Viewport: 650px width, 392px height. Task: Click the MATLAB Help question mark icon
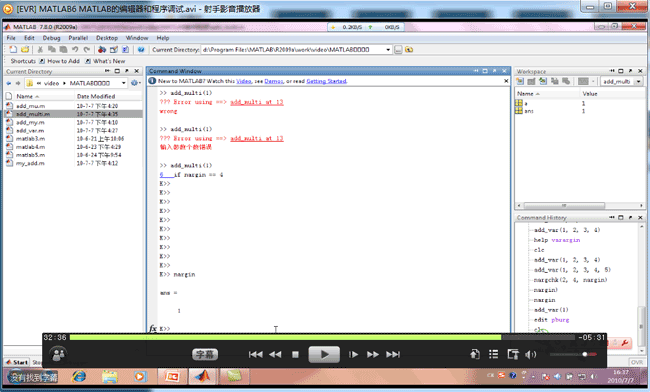click(141, 50)
